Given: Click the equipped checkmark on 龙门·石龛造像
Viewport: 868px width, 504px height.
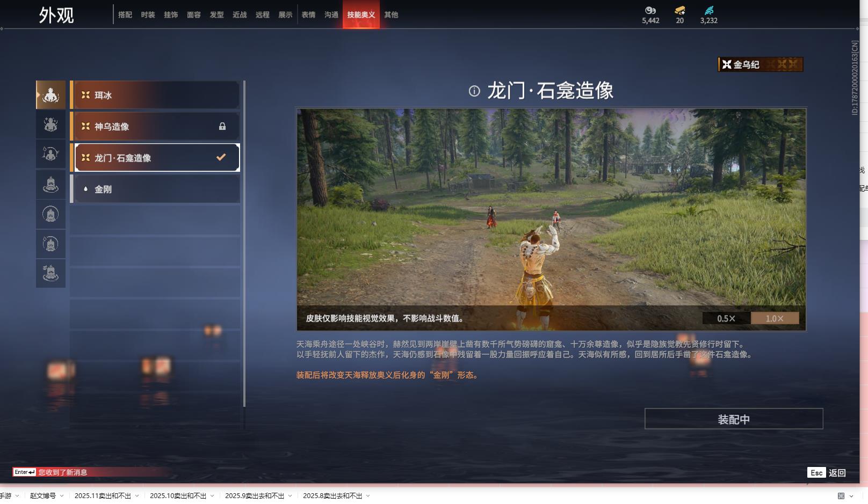Looking at the screenshot, I should pyautogui.click(x=221, y=157).
